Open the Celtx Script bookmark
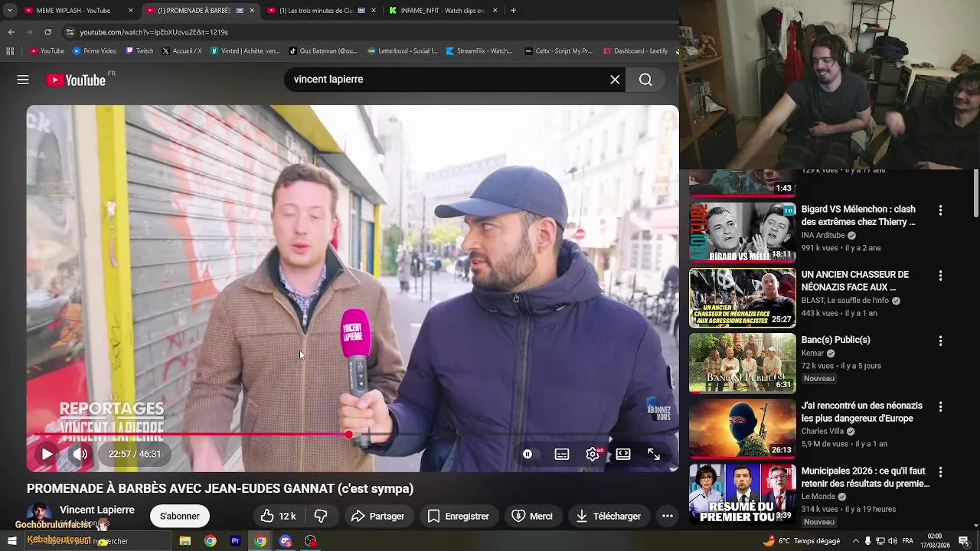The height and width of the screenshot is (551, 980). 559,51
